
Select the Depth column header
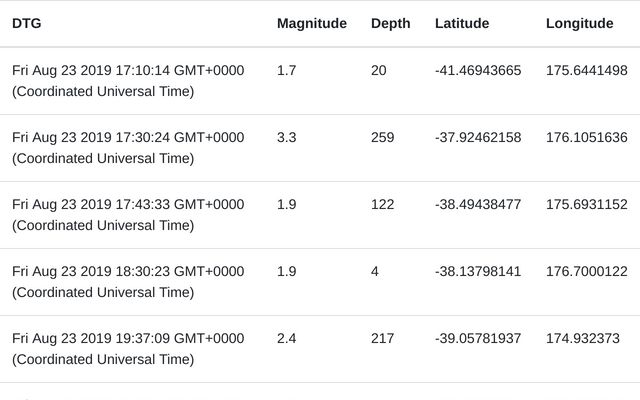click(x=391, y=23)
